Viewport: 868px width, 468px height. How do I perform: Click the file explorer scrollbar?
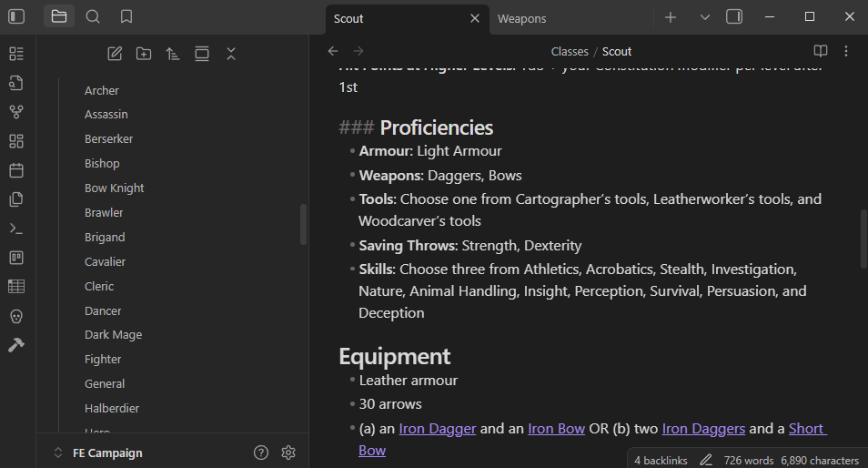click(x=303, y=224)
